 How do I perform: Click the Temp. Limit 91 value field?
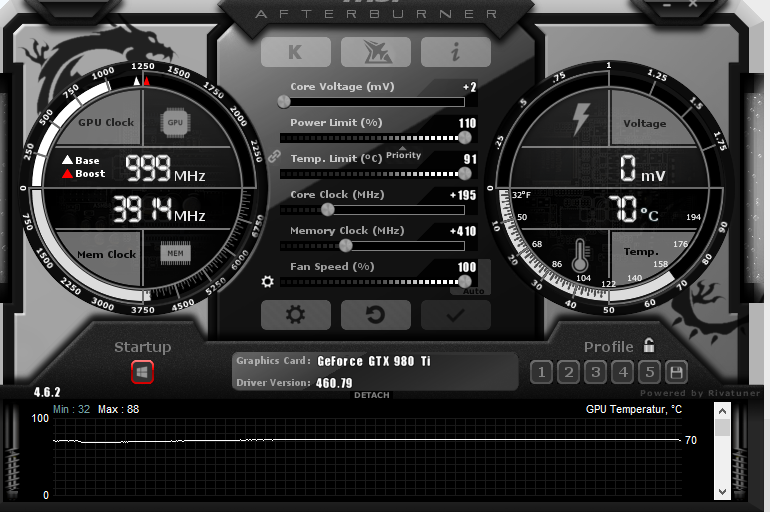coord(470,159)
